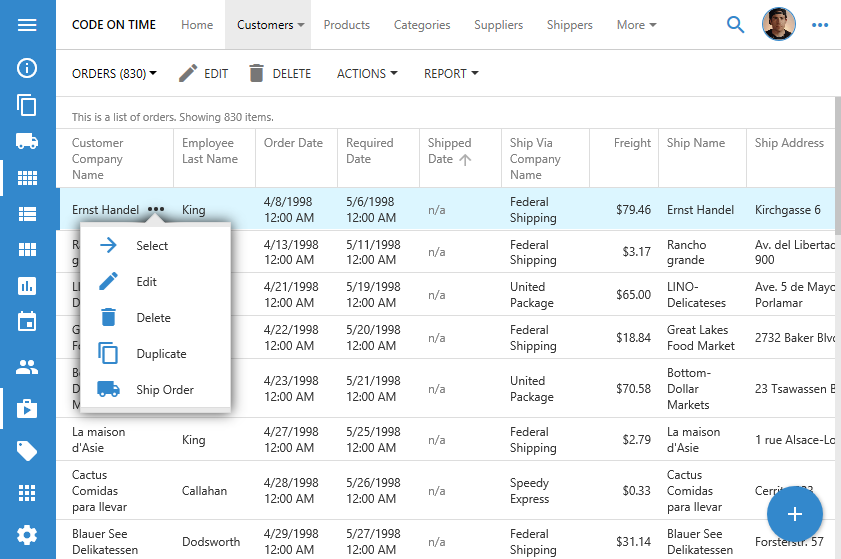Open the bar chart view in sidebar
Viewport: 841px width, 559px height.
click(x=27, y=285)
